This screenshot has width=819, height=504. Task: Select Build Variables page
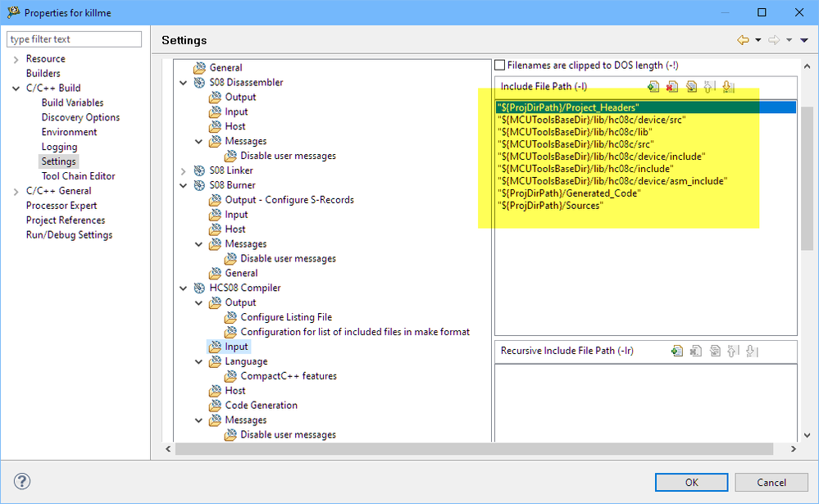coord(73,102)
